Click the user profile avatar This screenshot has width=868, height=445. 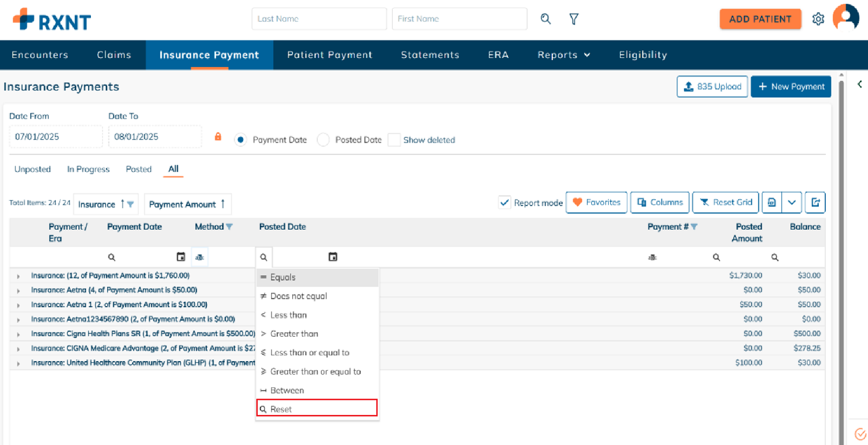click(x=845, y=18)
